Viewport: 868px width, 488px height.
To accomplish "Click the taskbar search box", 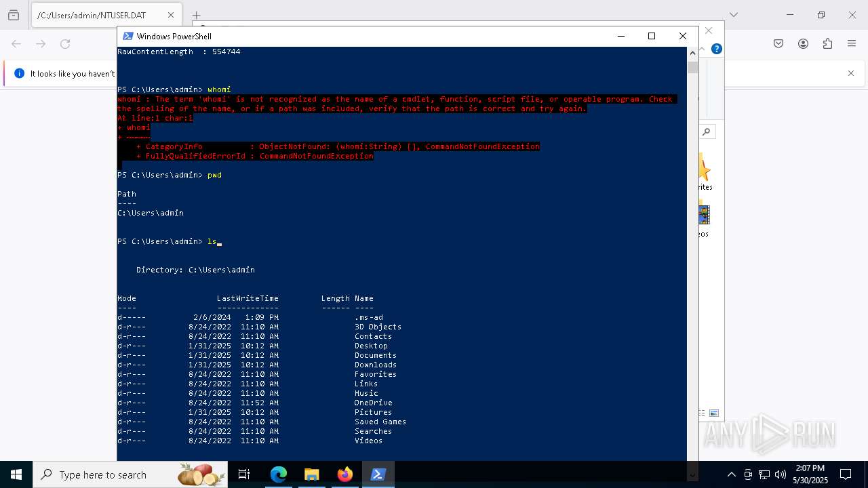I will [130, 474].
